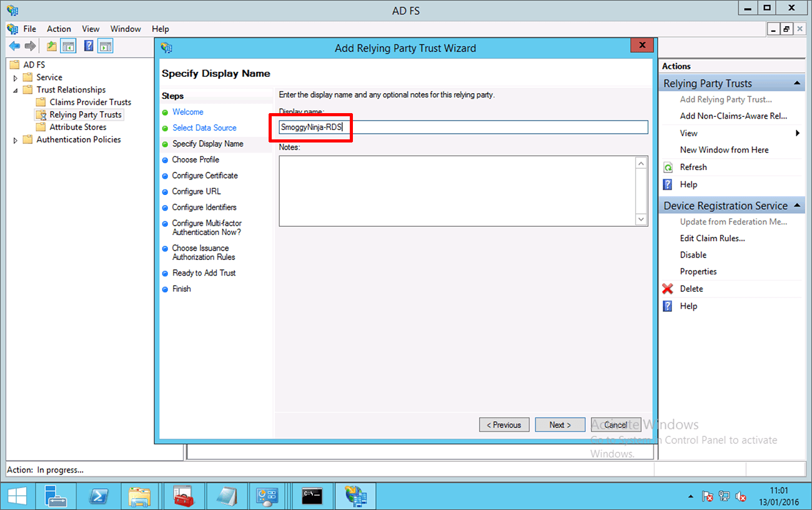Viewport: 812px width, 510px height.
Task: Click the Action Center flag tray icon
Action: pyautogui.click(x=708, y=496)
